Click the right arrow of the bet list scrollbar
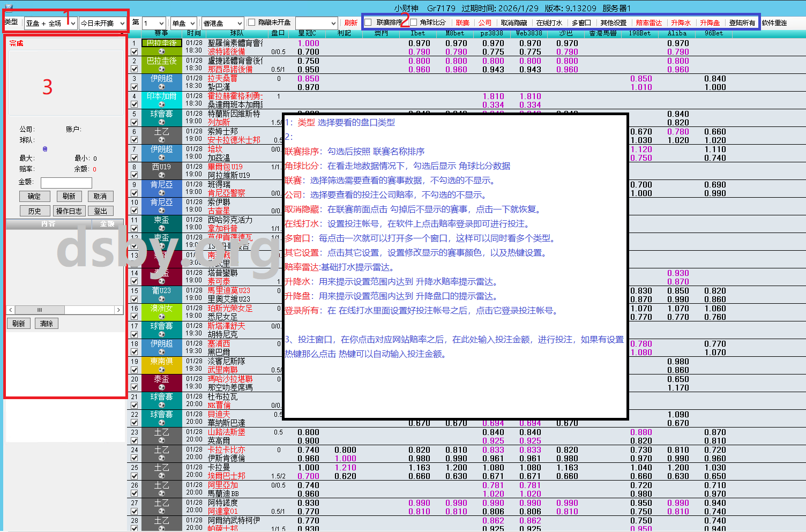The width and height of the screenshot is (806, 532). tap(118, 310)
